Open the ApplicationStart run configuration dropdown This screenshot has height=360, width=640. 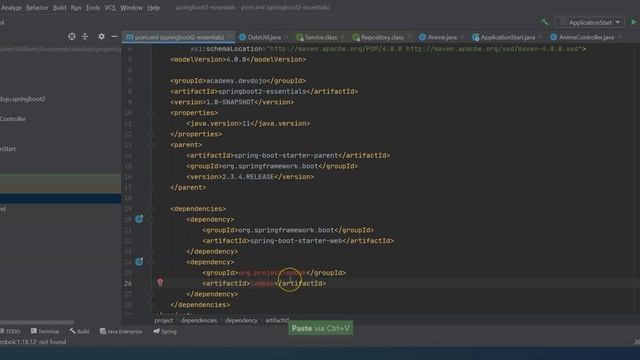590,22
